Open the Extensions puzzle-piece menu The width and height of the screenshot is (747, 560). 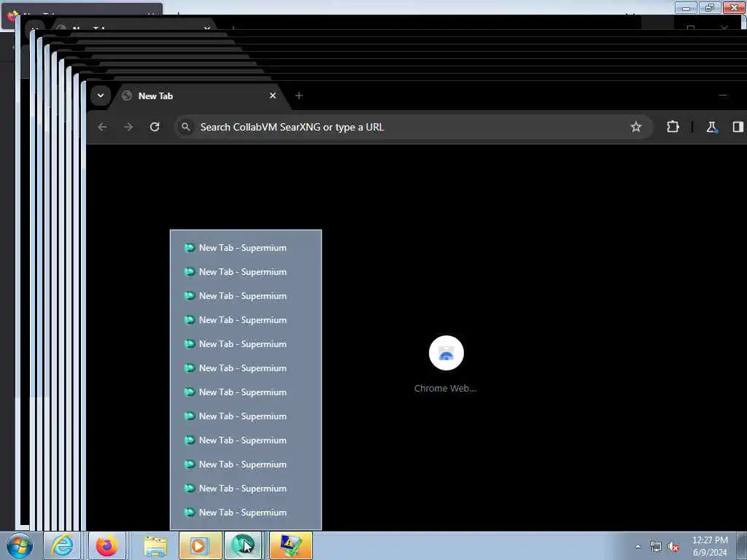(x=673, y=127)
